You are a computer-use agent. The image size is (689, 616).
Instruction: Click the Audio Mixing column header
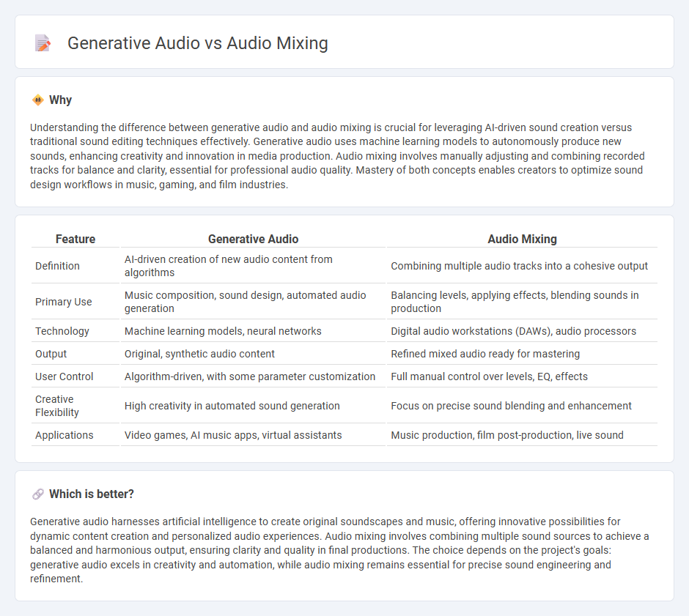[522, 239]
